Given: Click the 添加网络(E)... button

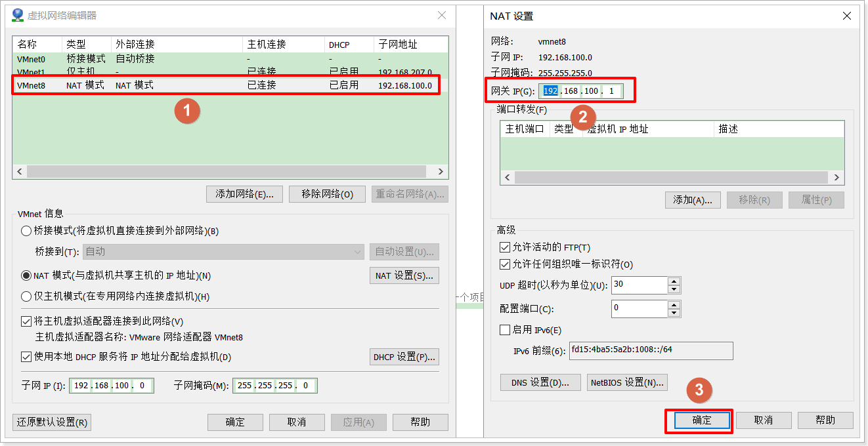Looking at the screenshot, I should (244, 194).
